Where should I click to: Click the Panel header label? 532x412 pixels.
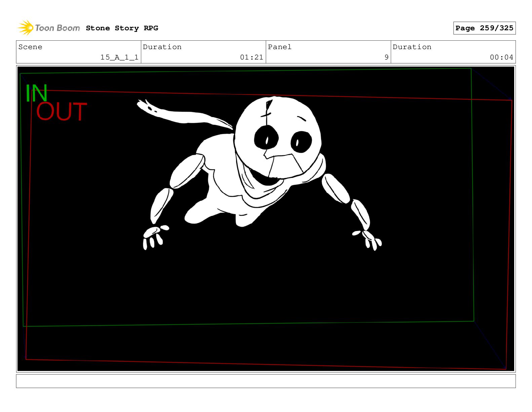coord(279,47)
